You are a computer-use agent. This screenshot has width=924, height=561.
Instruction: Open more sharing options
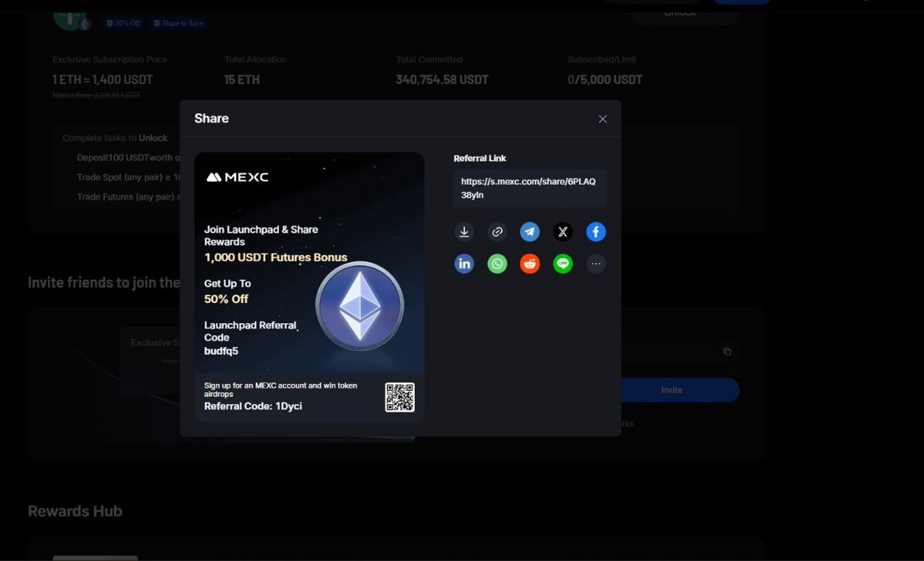pos(596,264)
